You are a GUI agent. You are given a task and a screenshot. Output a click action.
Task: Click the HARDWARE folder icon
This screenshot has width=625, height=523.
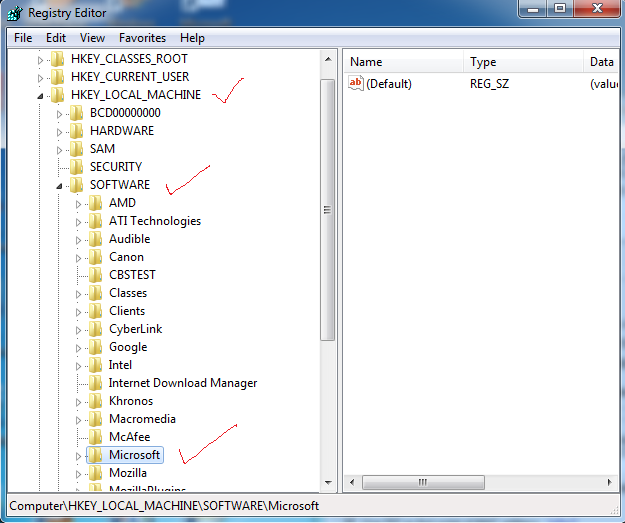(76, 131)
